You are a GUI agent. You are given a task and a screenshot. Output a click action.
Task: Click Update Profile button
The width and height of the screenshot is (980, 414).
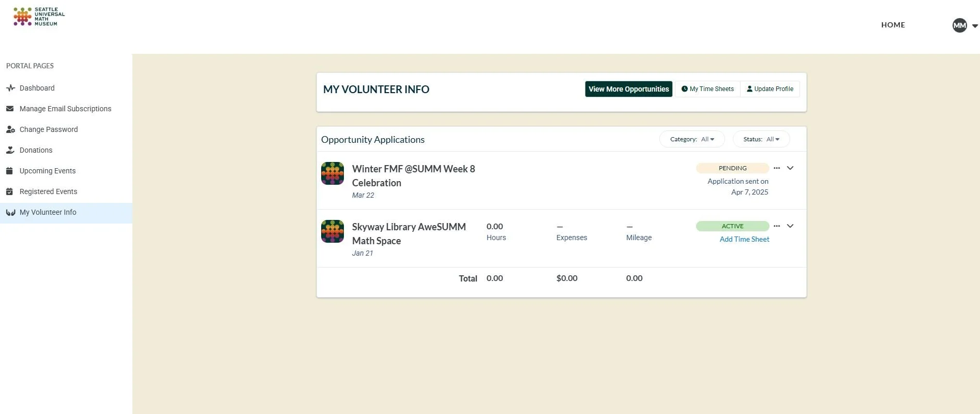[x=770, y=89]
